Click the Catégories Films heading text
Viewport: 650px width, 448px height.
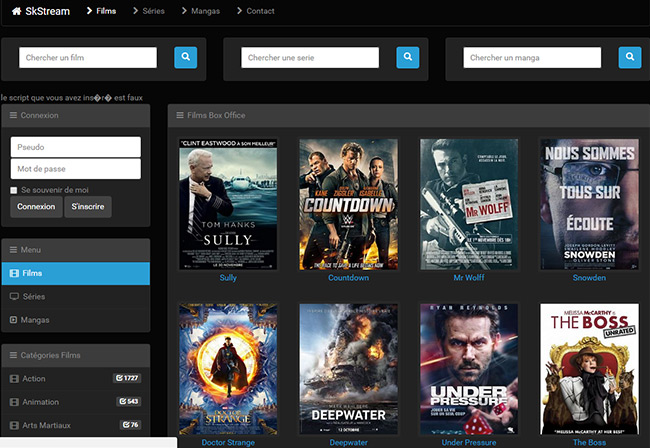(x=51, y=355)
